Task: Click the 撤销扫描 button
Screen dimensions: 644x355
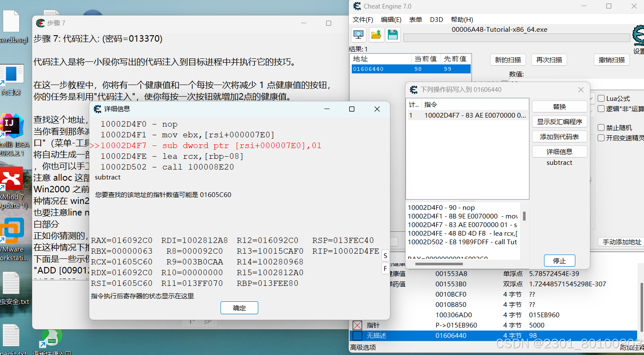Action: point(612,60)
